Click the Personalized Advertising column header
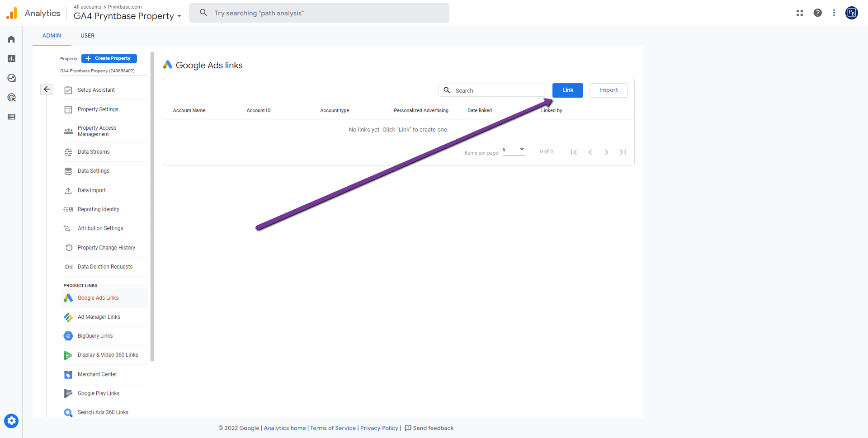 point(421,110)
